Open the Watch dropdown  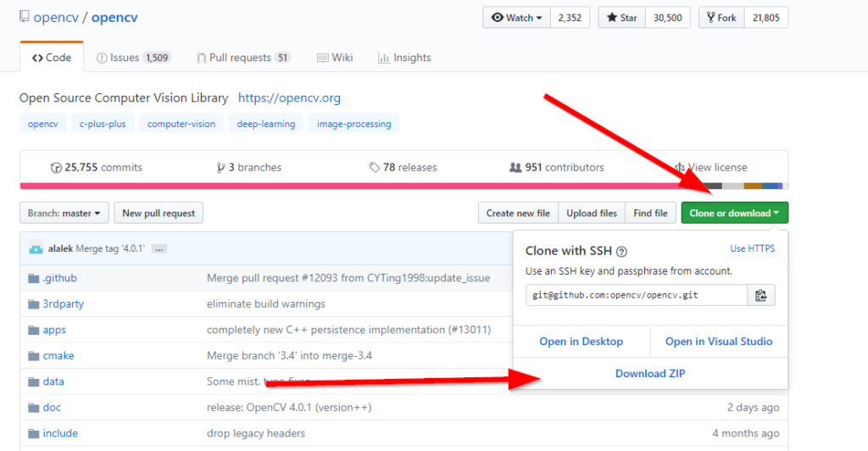pos(516,18)
